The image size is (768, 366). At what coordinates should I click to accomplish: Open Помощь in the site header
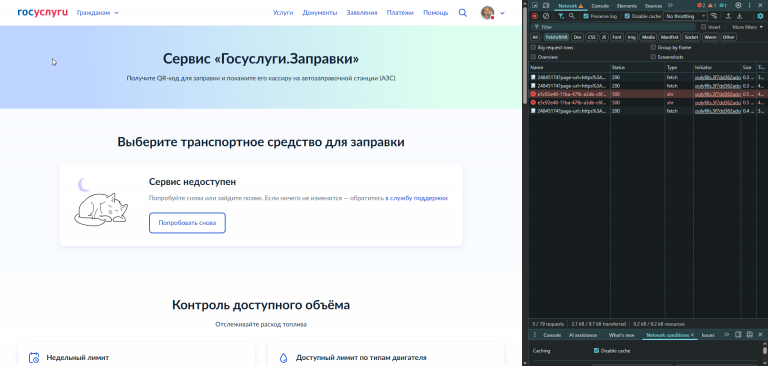coord(435,13)
